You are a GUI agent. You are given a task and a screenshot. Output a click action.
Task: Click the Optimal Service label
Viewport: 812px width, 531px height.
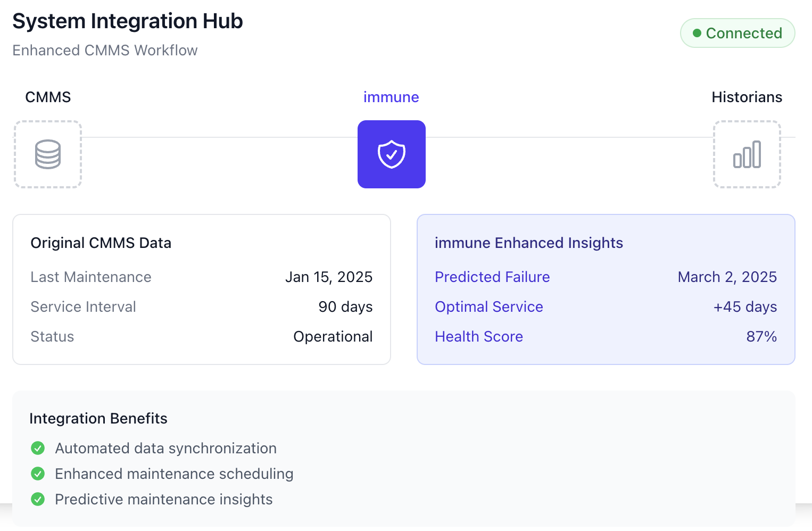click(x=489, y=306)
